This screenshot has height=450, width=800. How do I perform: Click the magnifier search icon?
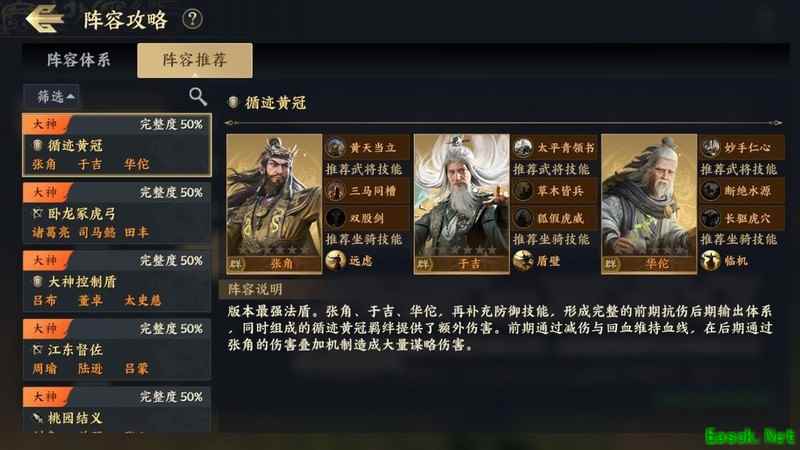(x=197, y=96)
